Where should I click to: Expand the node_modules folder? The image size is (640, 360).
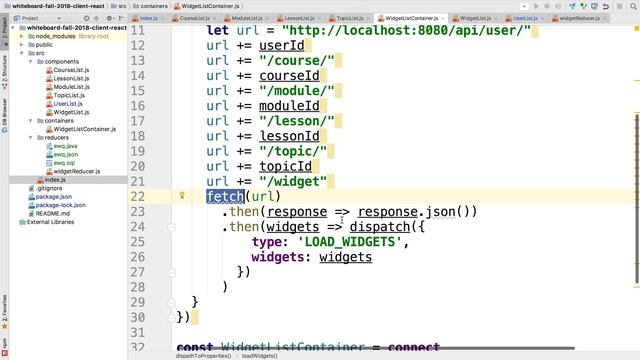22,36
